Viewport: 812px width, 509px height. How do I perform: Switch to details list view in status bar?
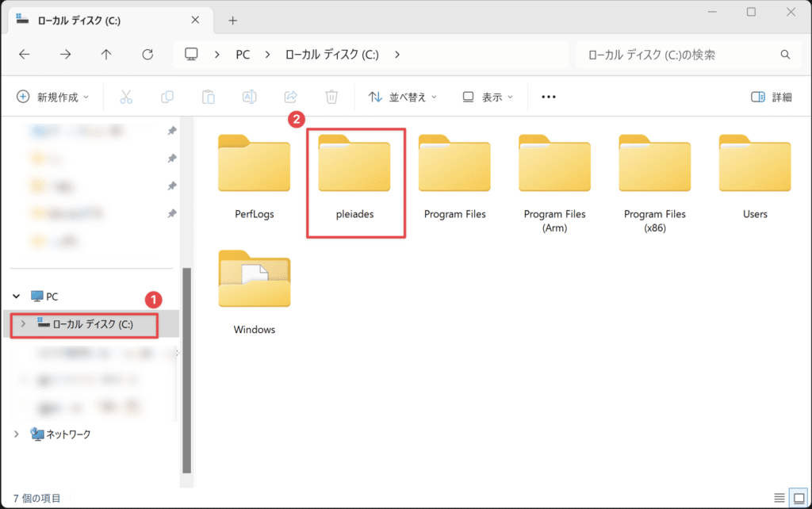(780, 497)
